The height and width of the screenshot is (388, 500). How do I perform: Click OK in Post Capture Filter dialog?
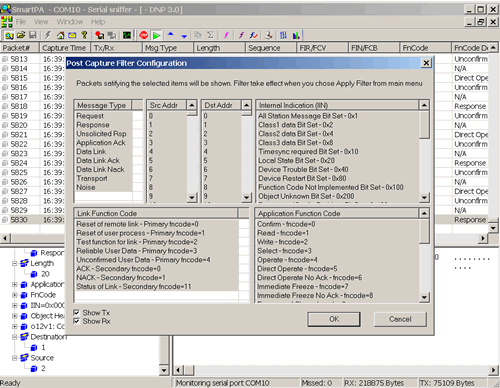click(334, 319)
